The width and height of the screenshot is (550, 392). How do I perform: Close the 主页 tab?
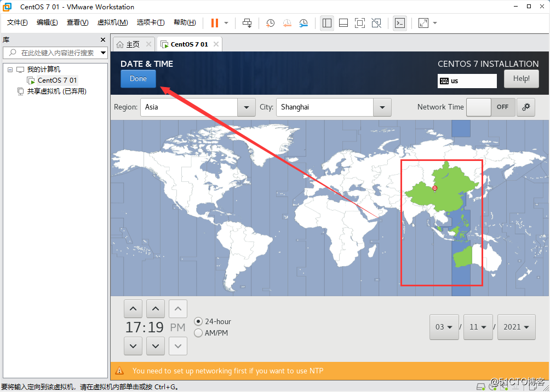point(148,44)
